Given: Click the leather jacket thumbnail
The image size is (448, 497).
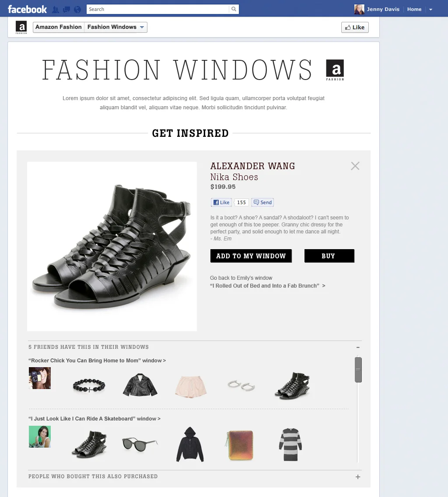Looking at the screenshot, I should tap(140, 385).
